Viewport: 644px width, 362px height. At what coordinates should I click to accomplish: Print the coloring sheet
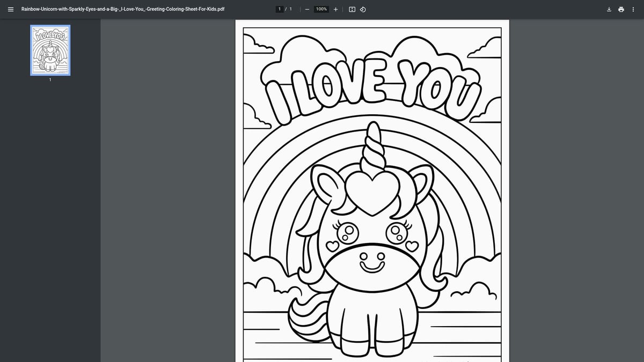click(x=621, y=9)
